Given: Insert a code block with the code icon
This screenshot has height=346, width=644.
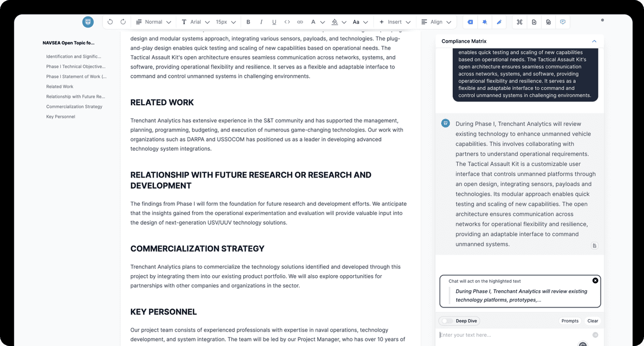Looking at the screenshot, I should point(287,22).
